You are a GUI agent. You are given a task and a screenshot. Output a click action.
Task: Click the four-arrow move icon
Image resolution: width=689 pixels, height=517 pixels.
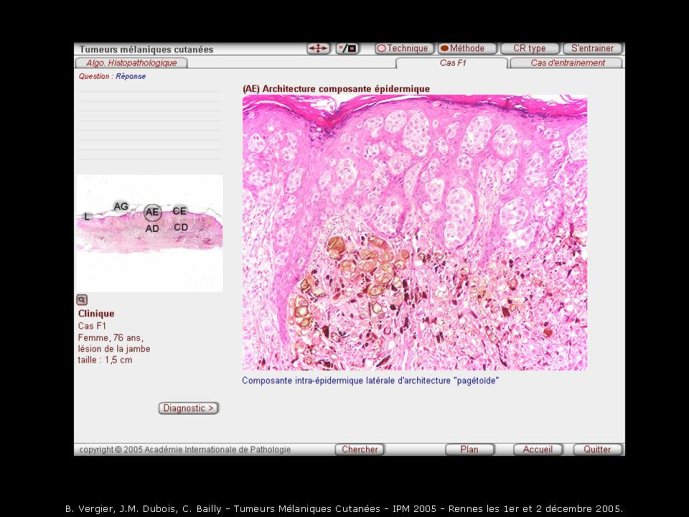[x=318, y=49]
